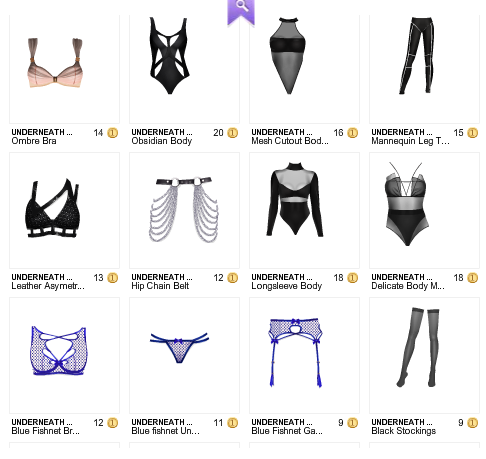Click the coin icon next to Hip Chain Belt's price of 12

pos(233,278)
